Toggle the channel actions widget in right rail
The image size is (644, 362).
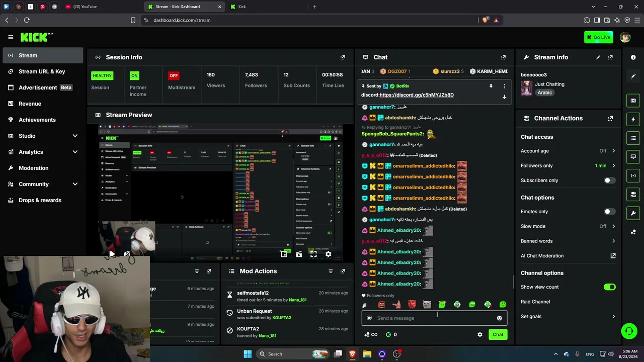coord(633,194)
